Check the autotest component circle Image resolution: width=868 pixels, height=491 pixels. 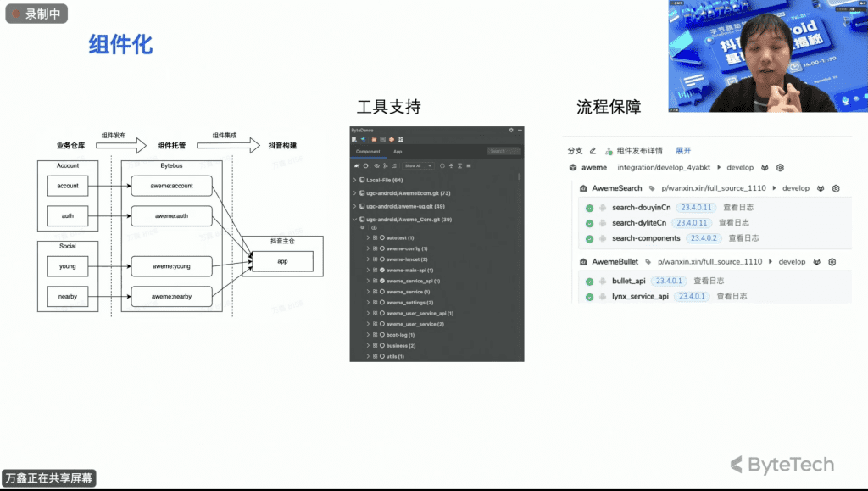(x=382, y=237)
